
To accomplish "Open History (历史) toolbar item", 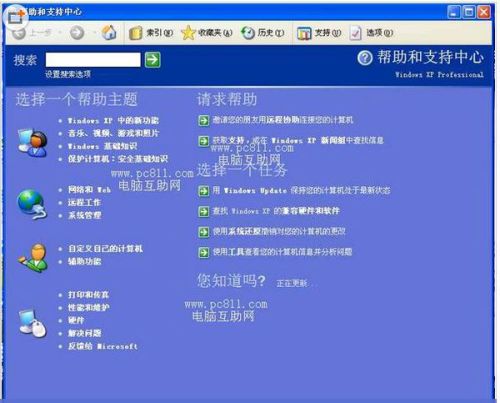I will tap(263, 33).
